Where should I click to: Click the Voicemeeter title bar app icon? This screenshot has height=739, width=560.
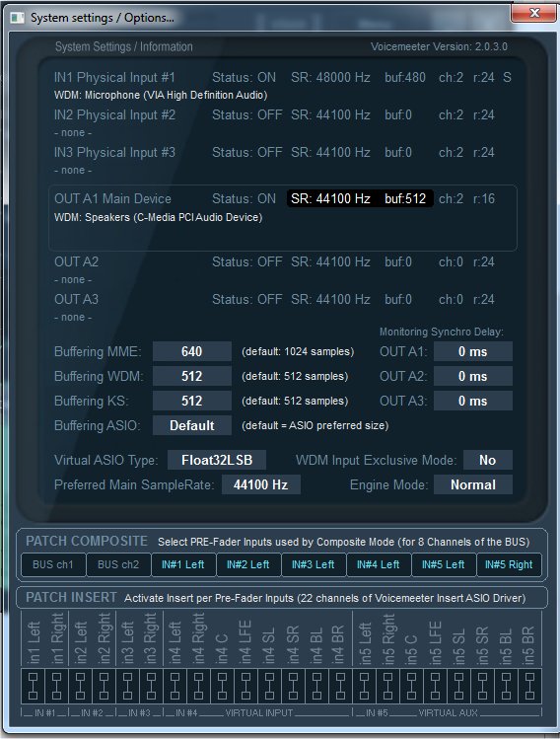click(18, 18)
